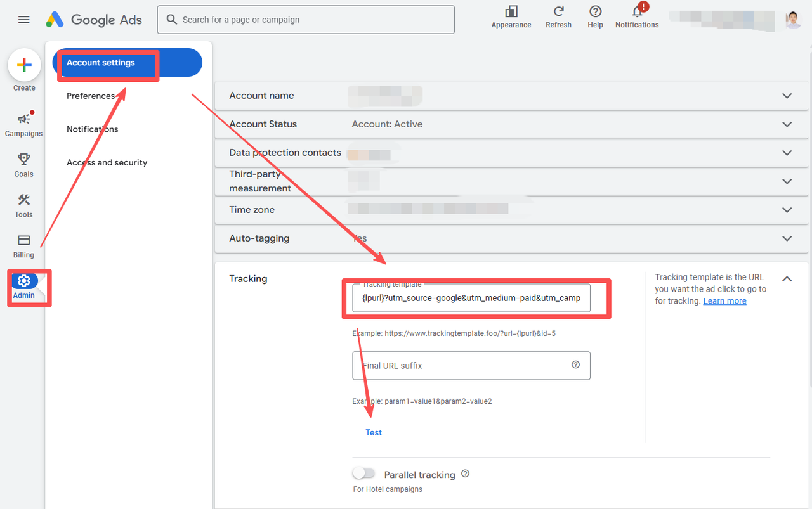Click the Final URL suffix field

pyautogui.click(x=463, y=366)
